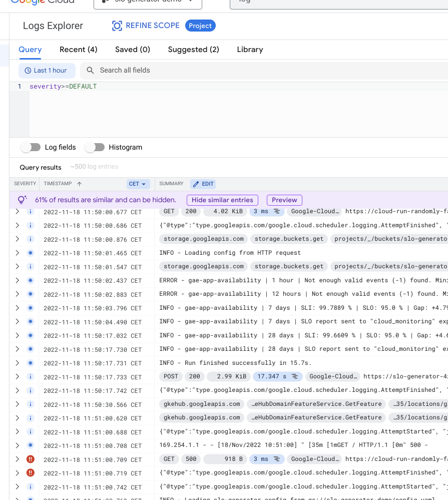
Task: Open the Library tab
Action: point(250,50)
